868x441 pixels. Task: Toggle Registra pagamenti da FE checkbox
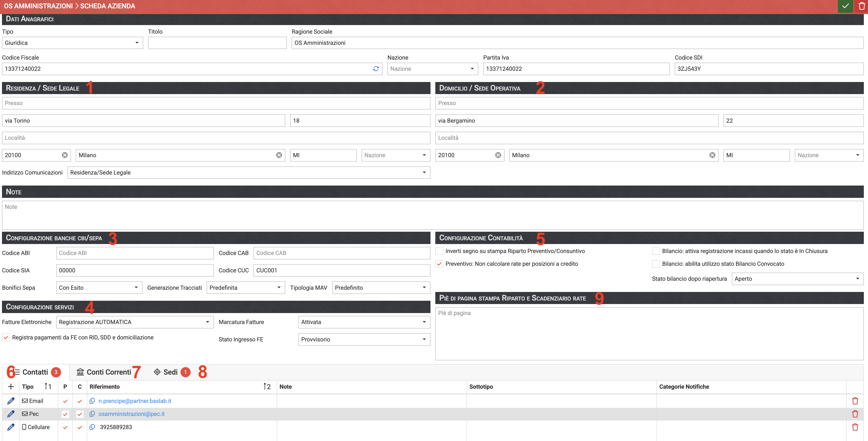tap(6, 337)
